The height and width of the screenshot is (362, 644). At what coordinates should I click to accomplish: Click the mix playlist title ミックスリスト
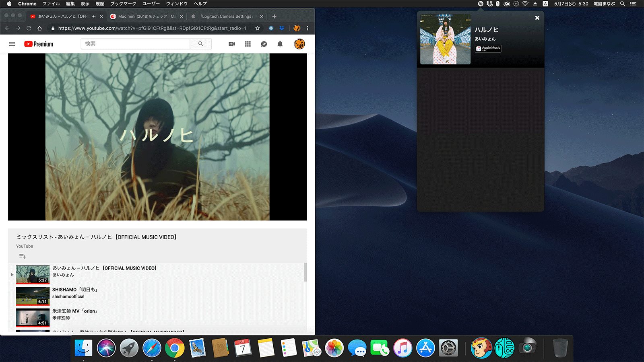[x=97, y=237]
